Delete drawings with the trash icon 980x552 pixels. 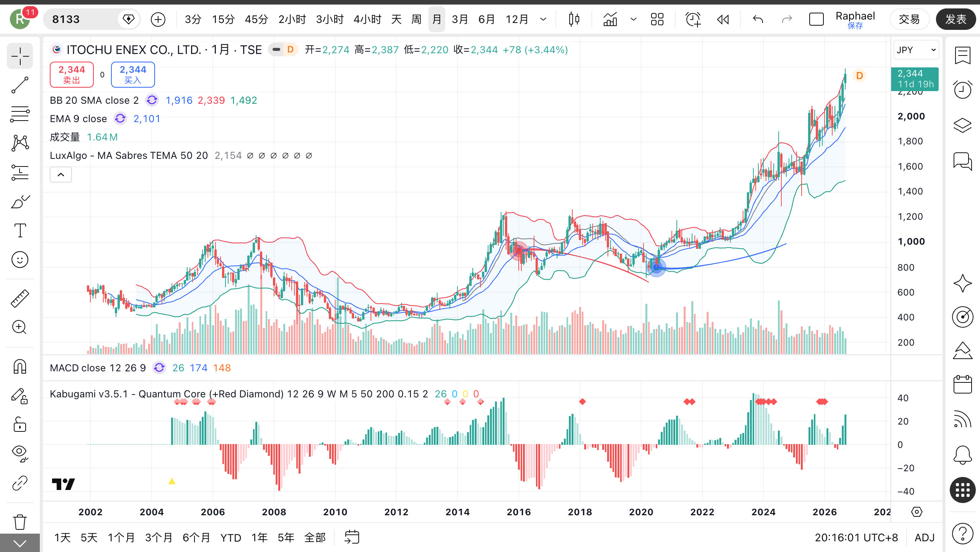[x=20, y=522]
